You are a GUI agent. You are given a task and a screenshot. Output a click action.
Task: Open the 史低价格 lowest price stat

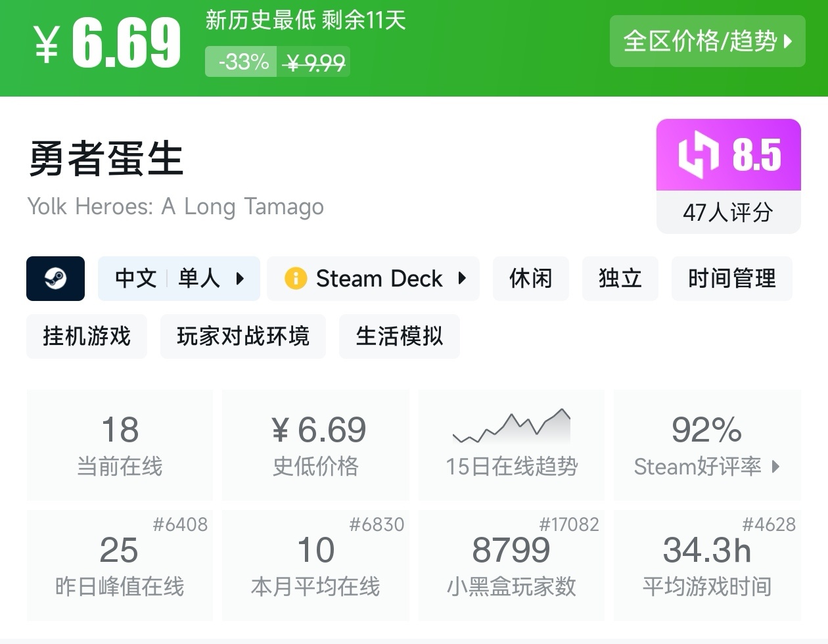(315, 445)
